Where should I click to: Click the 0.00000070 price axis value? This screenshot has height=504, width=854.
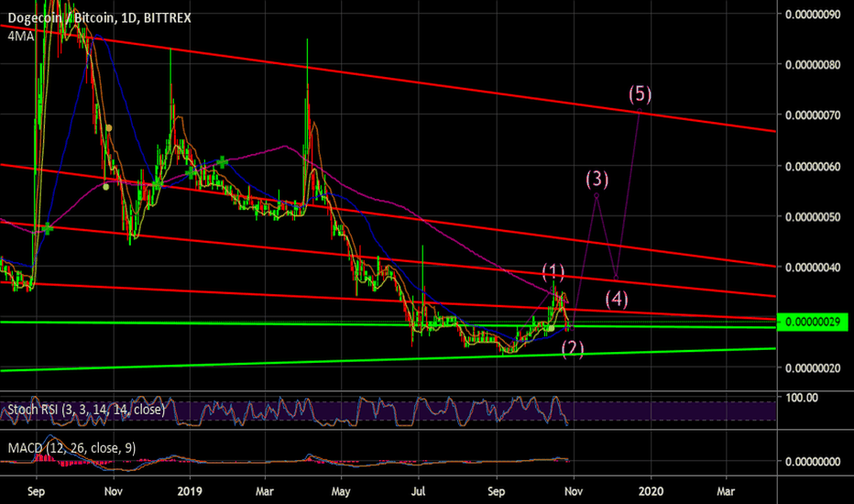click(813, 115)
